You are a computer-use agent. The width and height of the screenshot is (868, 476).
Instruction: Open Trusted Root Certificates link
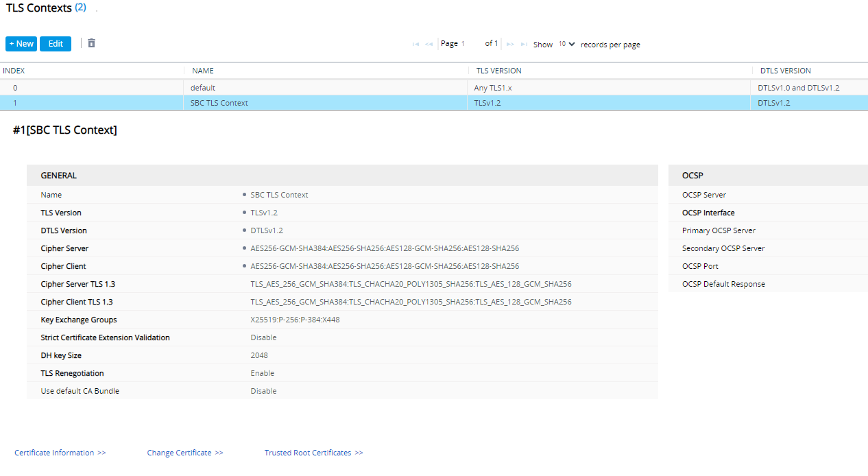314,453
